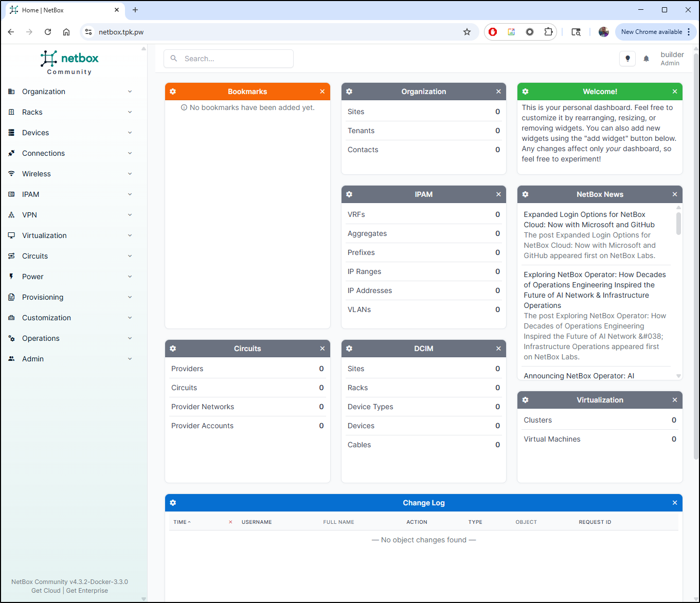
Task: Expand the Organization sidebar menu
Action: tap(70, 92)
